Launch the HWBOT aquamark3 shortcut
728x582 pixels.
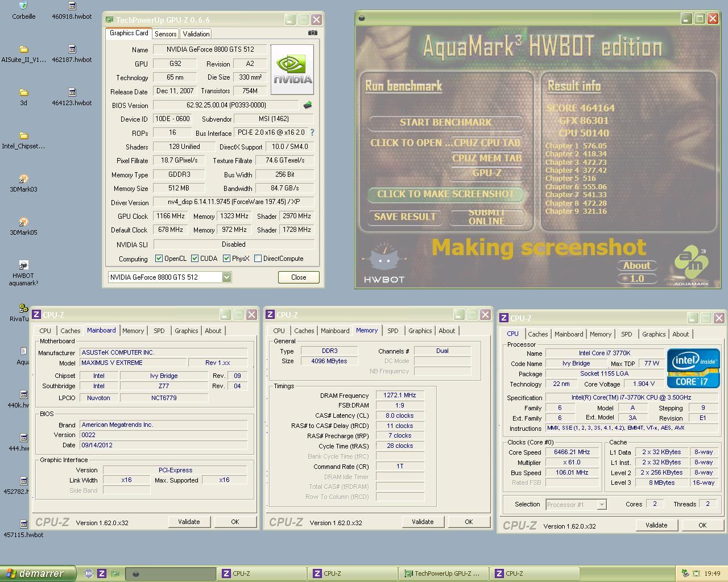pos(23,265)
